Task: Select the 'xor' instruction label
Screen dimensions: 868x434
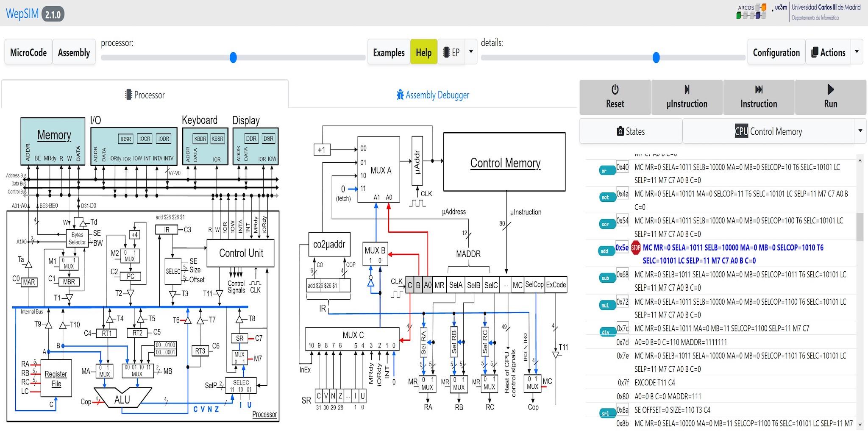Action: [606, 224]
